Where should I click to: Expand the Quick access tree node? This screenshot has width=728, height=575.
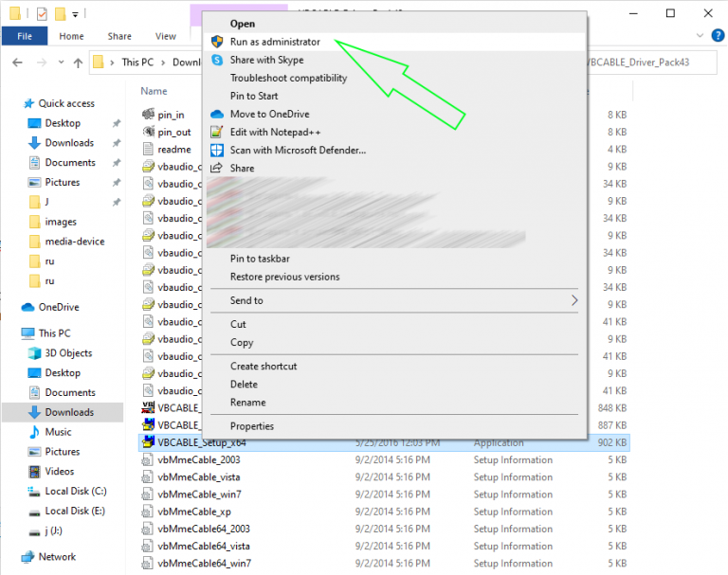pos(11,103)
